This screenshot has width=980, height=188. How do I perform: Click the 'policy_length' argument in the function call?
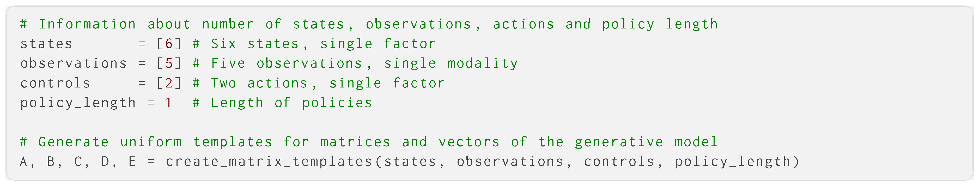pyautogui.click(x=733, y=162)
